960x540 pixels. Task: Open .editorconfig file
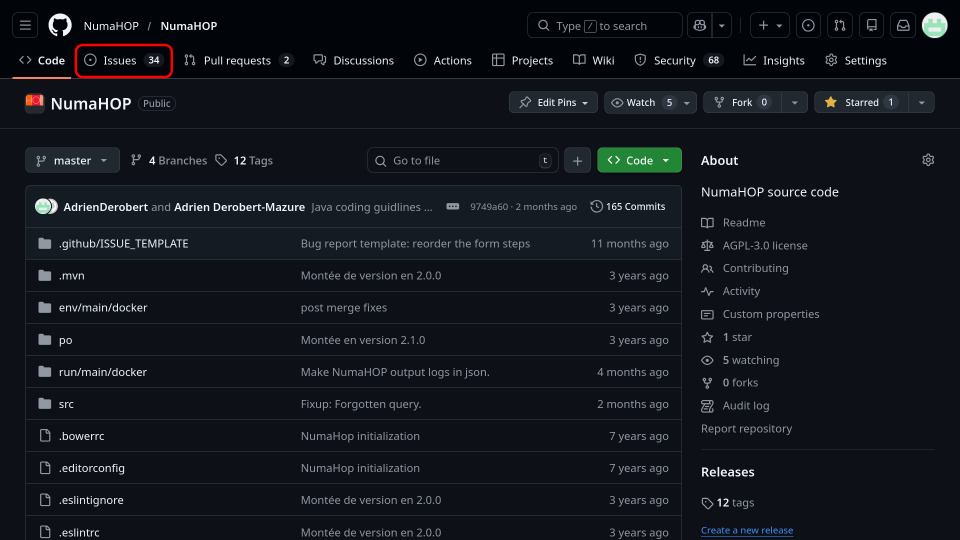(x=92, y=468)
